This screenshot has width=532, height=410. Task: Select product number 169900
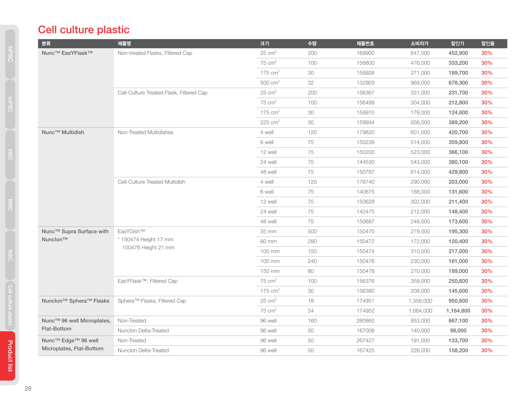[365, 53]
